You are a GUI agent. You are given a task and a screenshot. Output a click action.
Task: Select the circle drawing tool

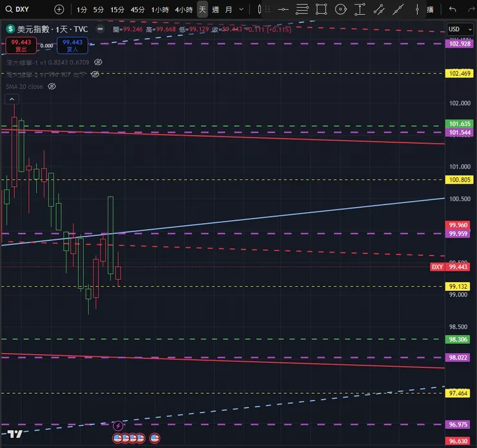[341, 10]
